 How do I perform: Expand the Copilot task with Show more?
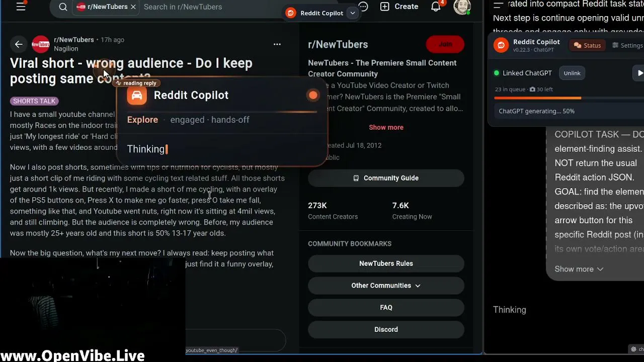point(579,269)
